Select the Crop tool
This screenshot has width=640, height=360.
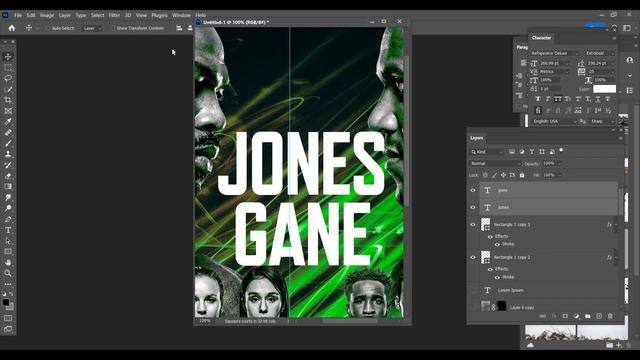[8, 100]
